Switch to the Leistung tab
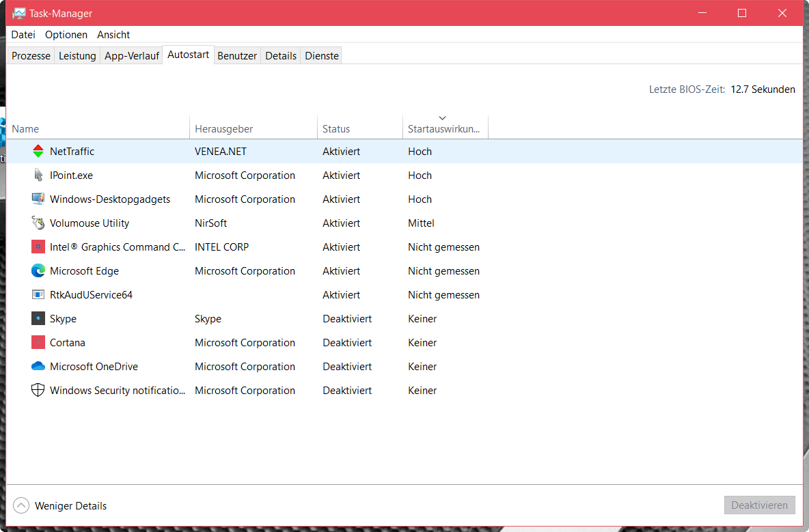The image size is (809, 532). tap(77, 56)
